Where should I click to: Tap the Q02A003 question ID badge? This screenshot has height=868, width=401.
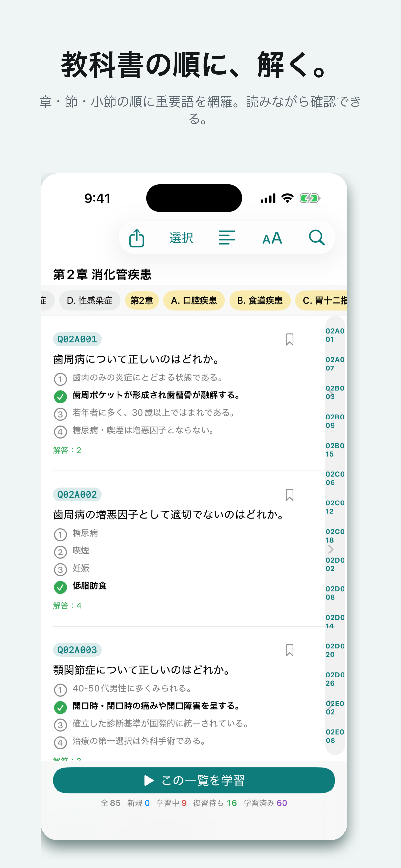77,650
